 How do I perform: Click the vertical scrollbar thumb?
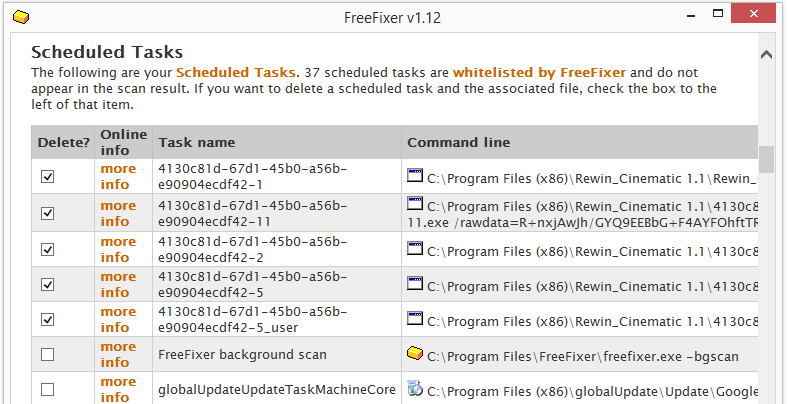pos(766,160)
